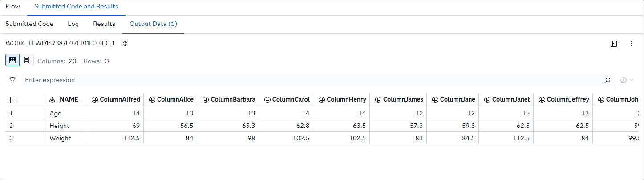The width and height of the screenshot is (644, 180).
Task: Open the Results tab
Action: 104,24
